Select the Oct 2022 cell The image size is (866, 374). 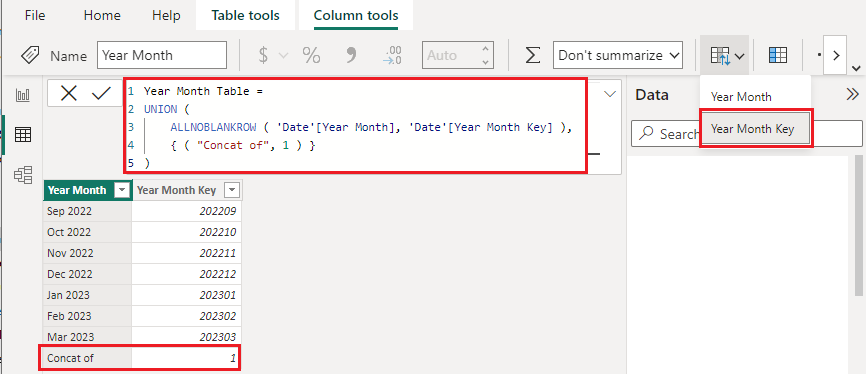pos(88,232)
